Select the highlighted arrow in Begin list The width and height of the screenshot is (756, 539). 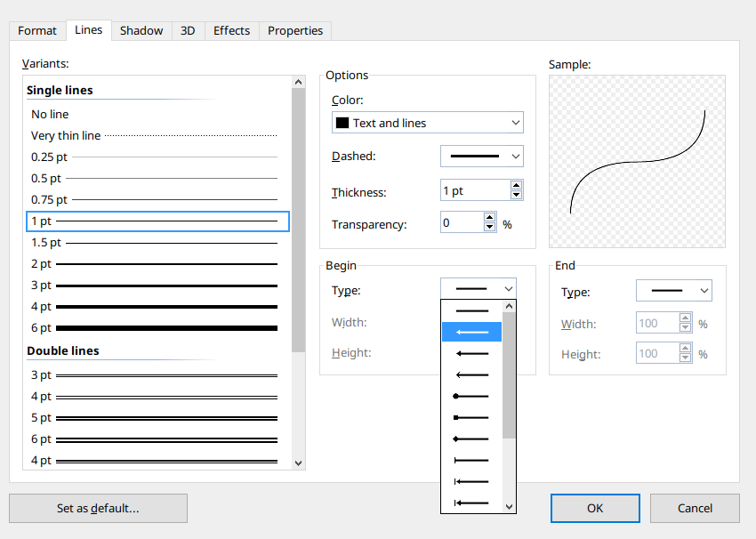pyautogui.click(x=471, y=332)
